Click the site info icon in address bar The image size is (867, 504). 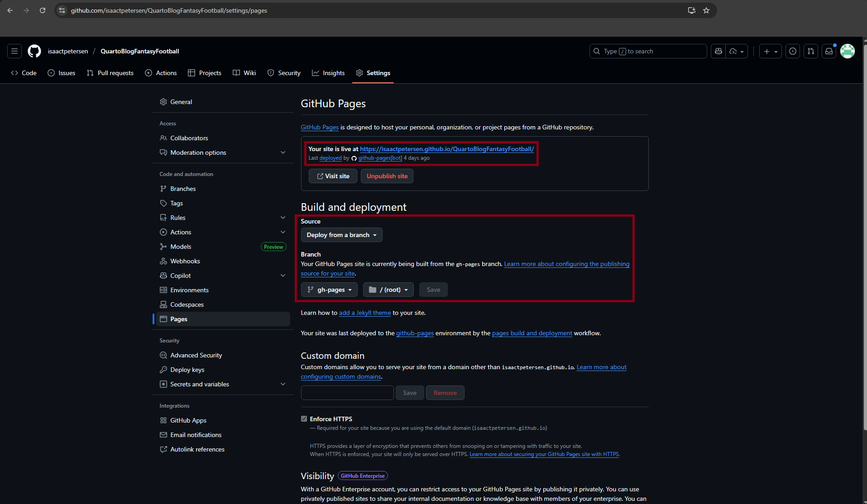[x=62, y=10]
